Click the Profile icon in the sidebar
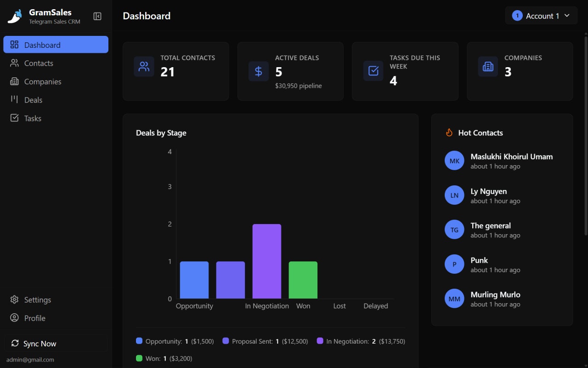 [15, 318]
